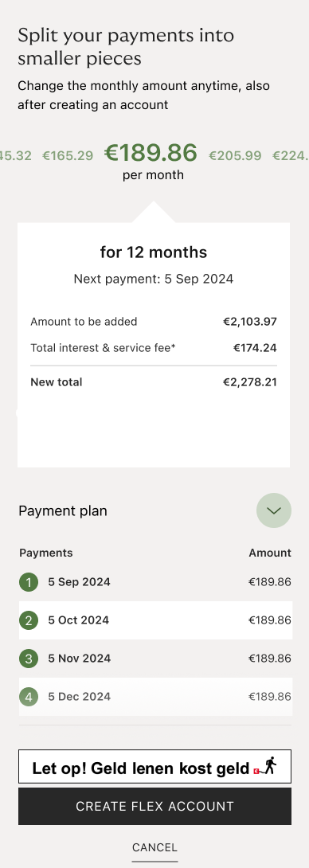Click the number 1 payment circle icon
The width and height of the screenshot is (309, 868).
[29, 582]
